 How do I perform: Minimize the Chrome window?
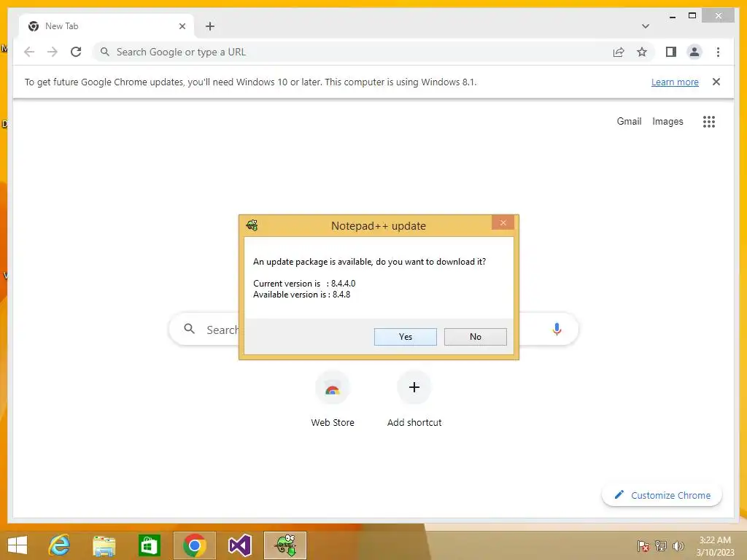pos(672,16)
